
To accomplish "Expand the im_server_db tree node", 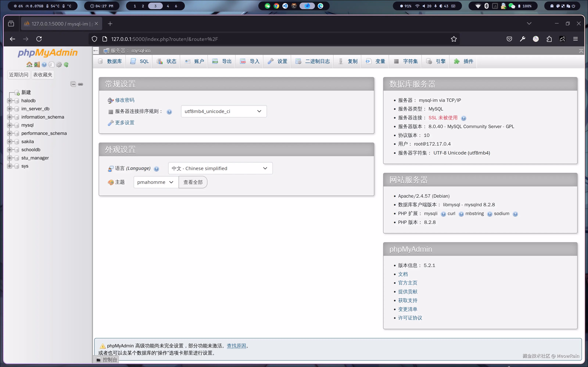I will [10, 109].
